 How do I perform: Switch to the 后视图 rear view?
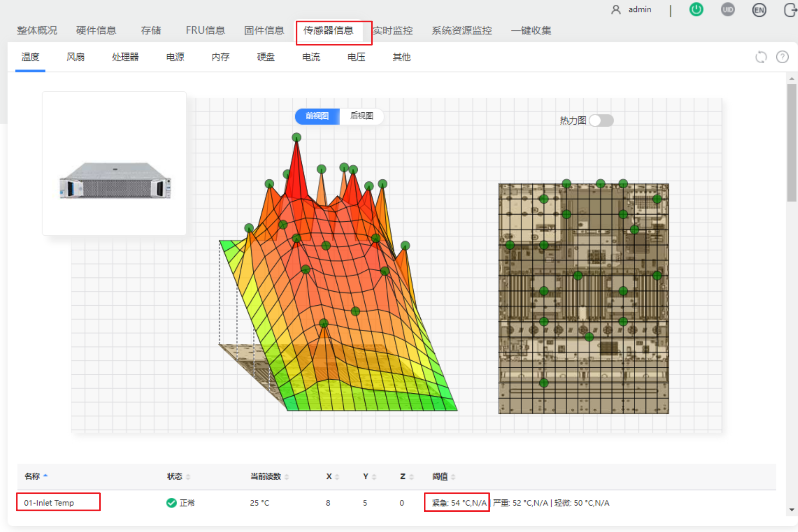pos(361,116)
